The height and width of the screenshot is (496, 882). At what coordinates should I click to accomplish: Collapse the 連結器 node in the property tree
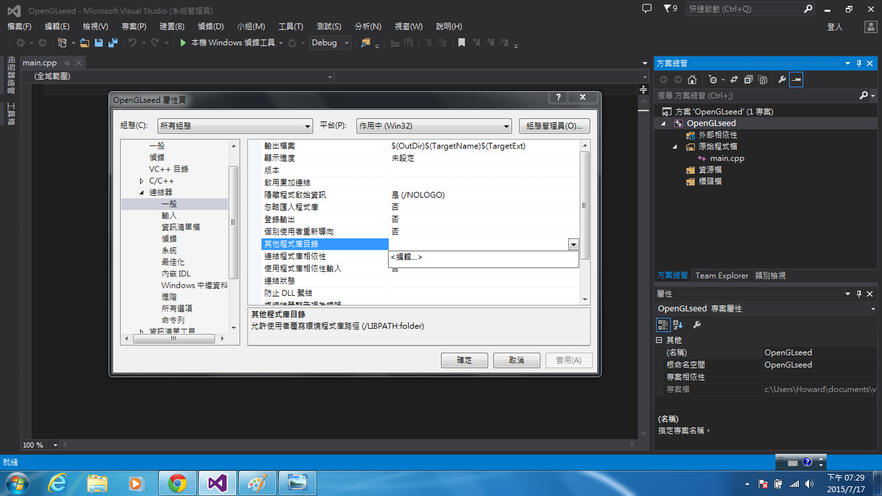pyautogui.click(x=141, y=192)
